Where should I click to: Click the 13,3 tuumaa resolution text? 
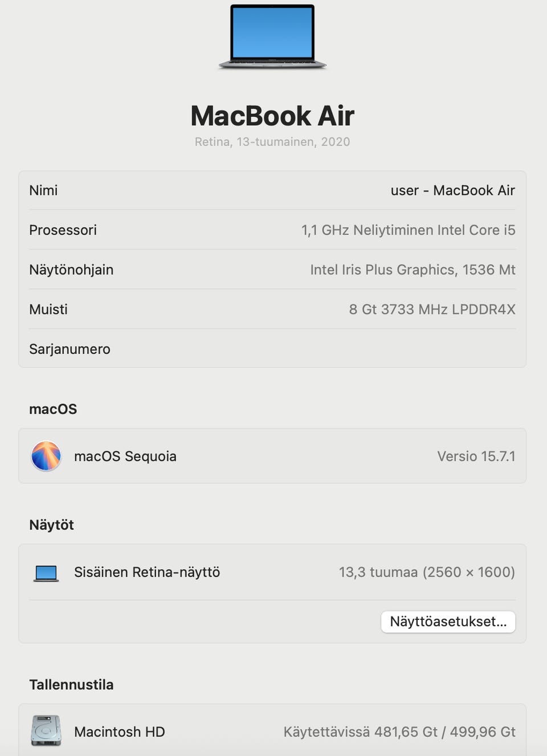pyautogui.click(x=427, y=572)
